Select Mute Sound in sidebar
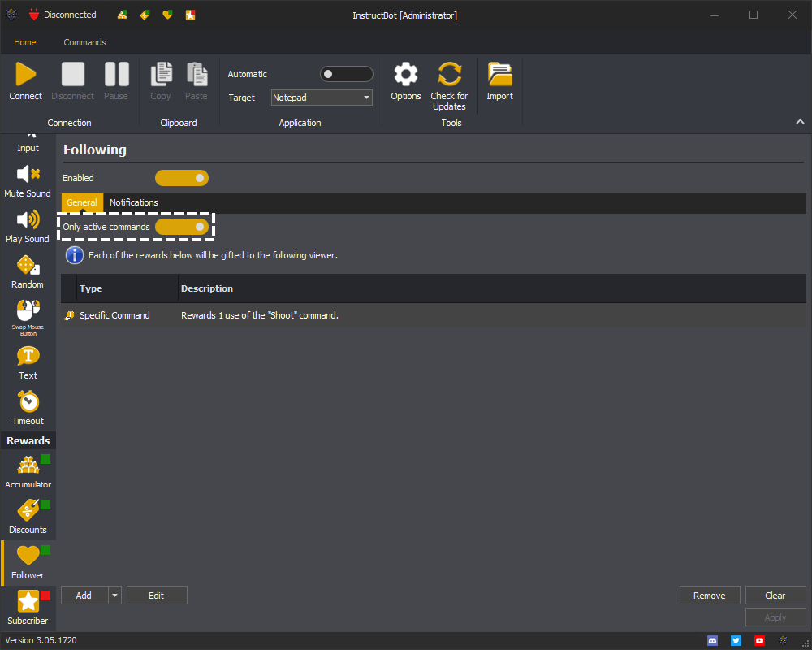 tap(28, 181)
